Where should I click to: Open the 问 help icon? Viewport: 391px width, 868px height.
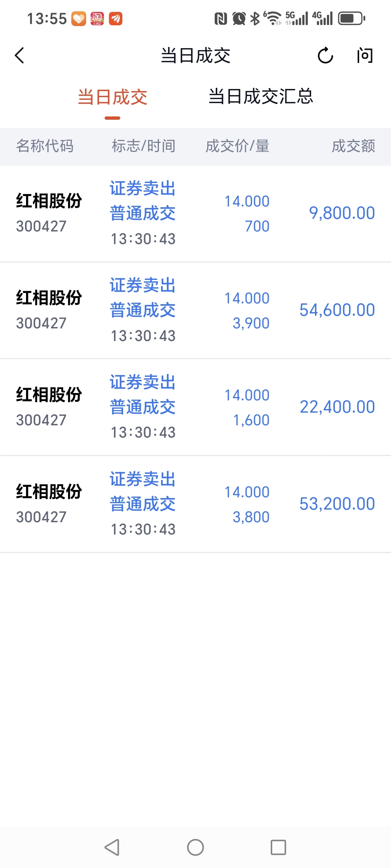coord(365,56)
